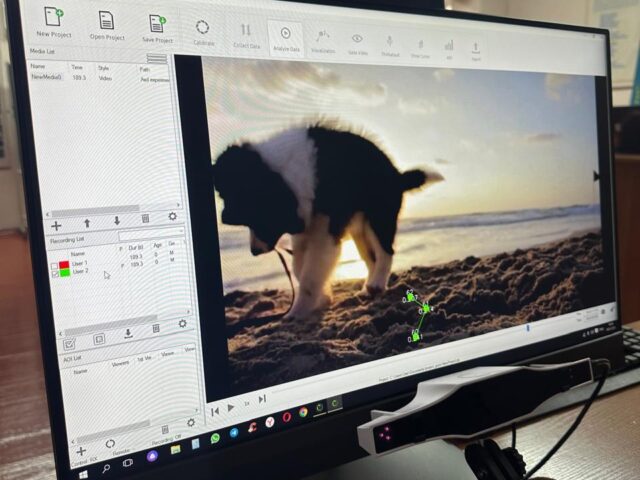This screenshot has width=640, height=480.
Task: Delete media using the Media List trash icon
Action: tap(145, 218)
